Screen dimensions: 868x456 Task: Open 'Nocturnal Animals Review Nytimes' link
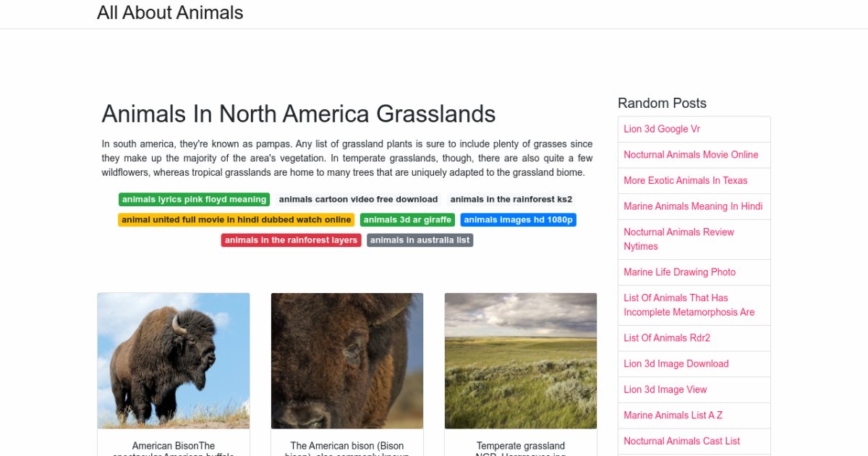pyautogui.click(x=678, y=239)
